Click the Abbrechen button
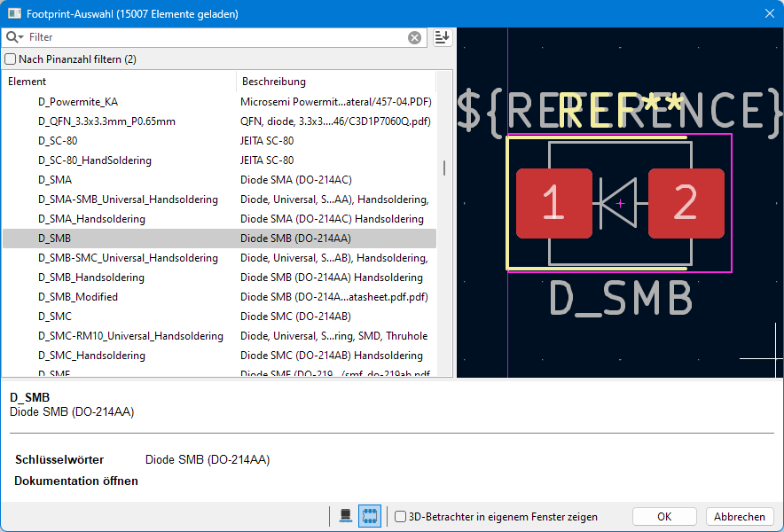784x532 pixels. (739, 517)
